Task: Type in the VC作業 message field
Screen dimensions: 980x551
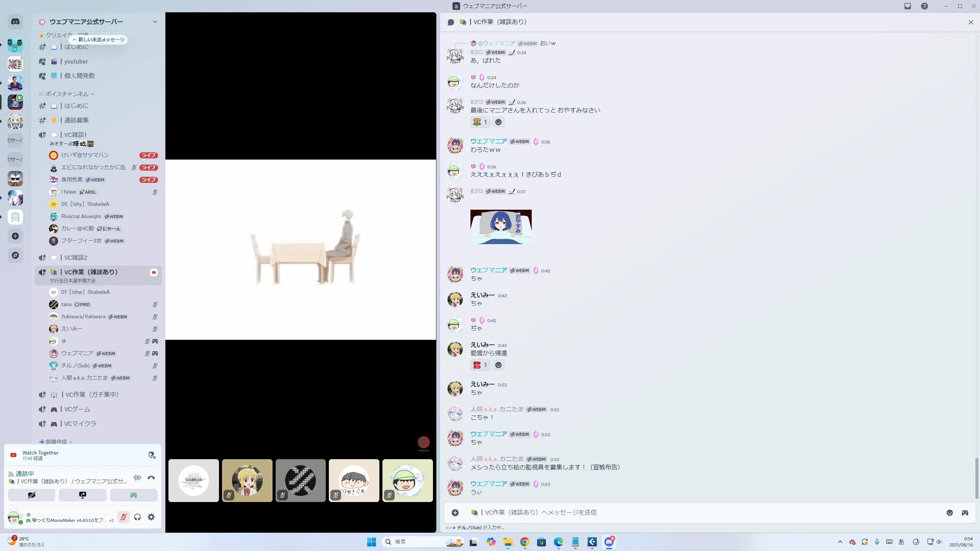Action: coord(689,513)
